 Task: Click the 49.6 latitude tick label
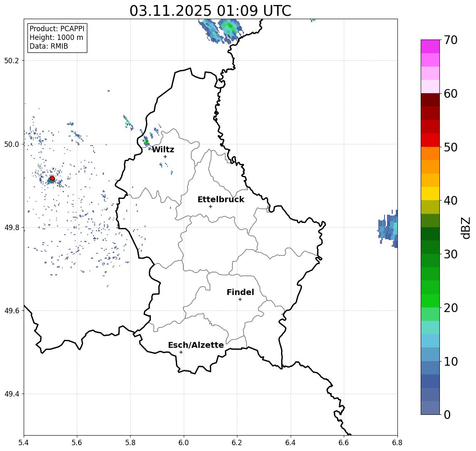12,311
